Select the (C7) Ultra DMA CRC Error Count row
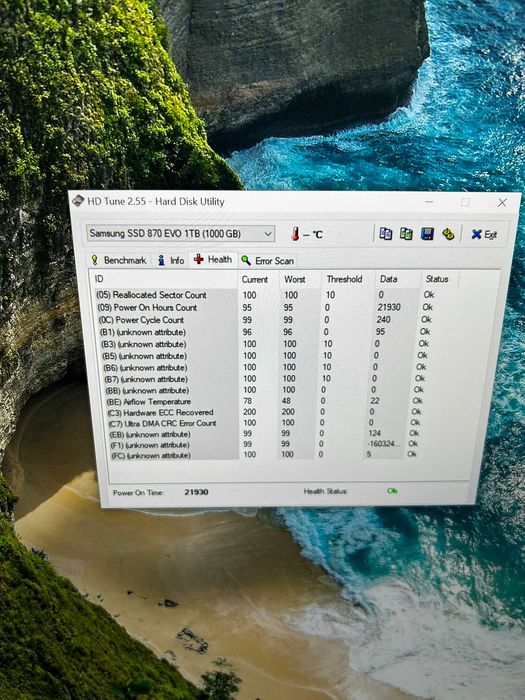The width and height of the screenshot is (525, 700). click(x=266, y=422)
